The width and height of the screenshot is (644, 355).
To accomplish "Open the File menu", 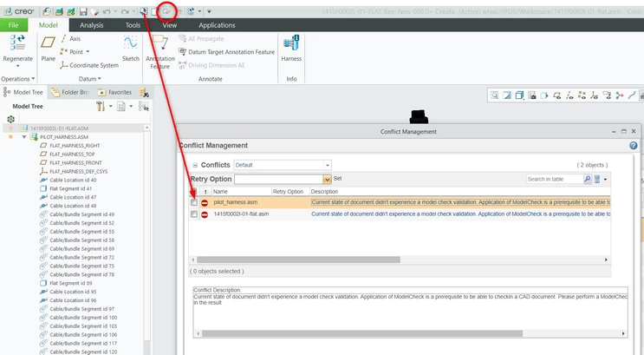I will pos(14,25).
